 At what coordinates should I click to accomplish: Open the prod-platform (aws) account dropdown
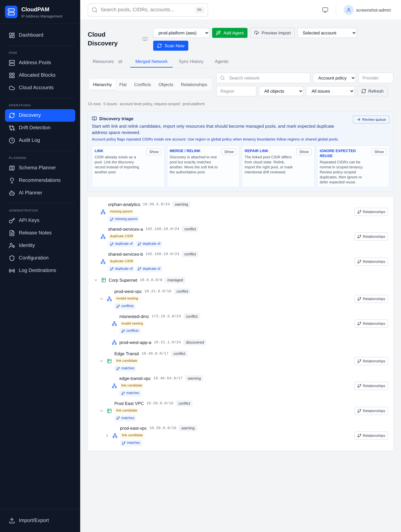181,33
